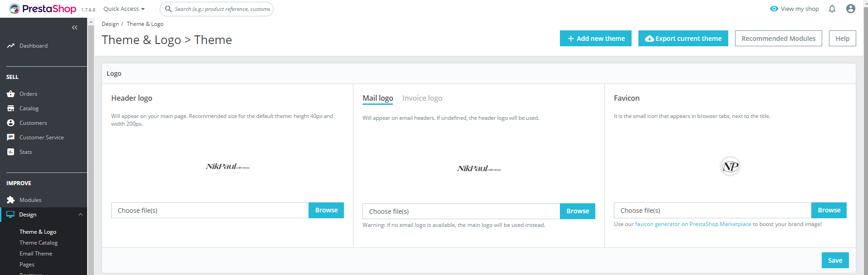Click Browse for the Favicon
This screenshot has height=275, width=868.
[829, 211]
